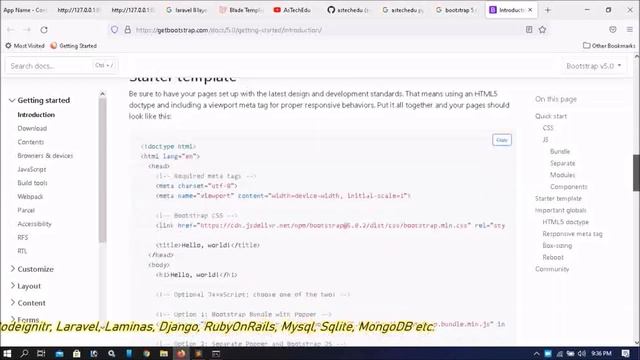Open Other Bookmarks folder
Screen dimensions: 640x360
coord(609,46)
